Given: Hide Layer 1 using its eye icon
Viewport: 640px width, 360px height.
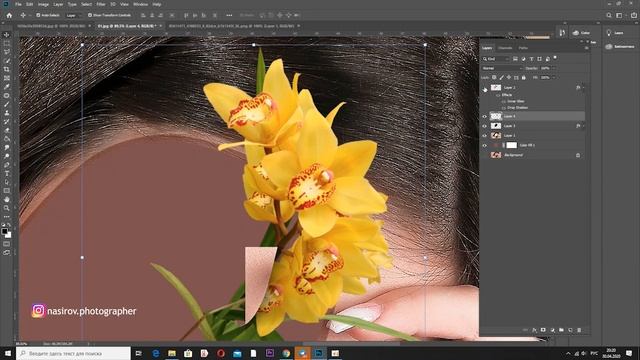Looking at the screenshot, I should click(x=484, y=136).
